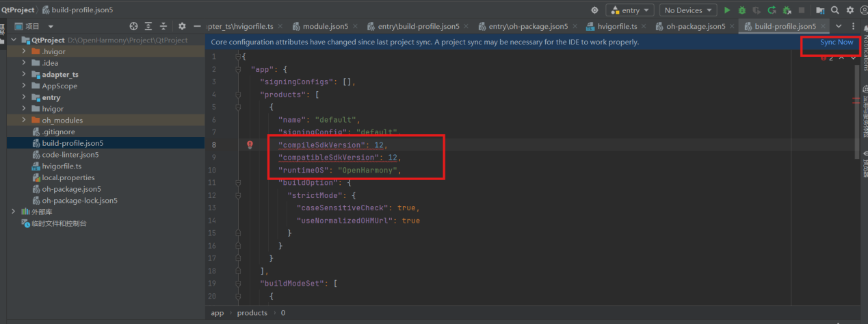Open local.properties in the project tree
This screenshot has height=324, width=868.
[x=68, y=178]
